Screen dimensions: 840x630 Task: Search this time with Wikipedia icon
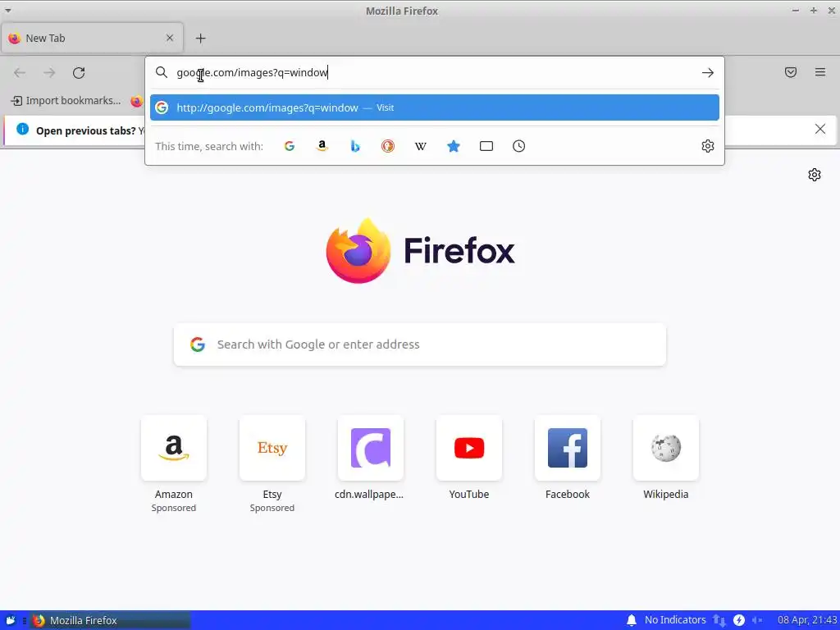point(421,146)
